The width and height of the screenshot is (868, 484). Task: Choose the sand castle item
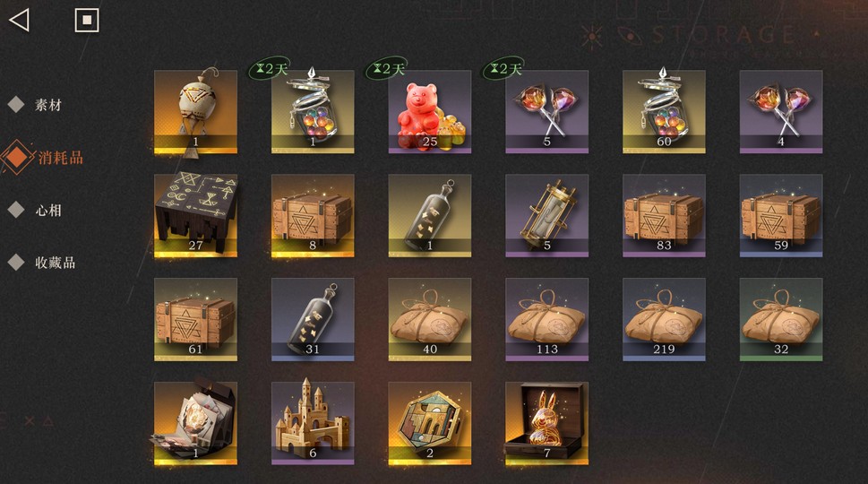[x=313, y=424]
